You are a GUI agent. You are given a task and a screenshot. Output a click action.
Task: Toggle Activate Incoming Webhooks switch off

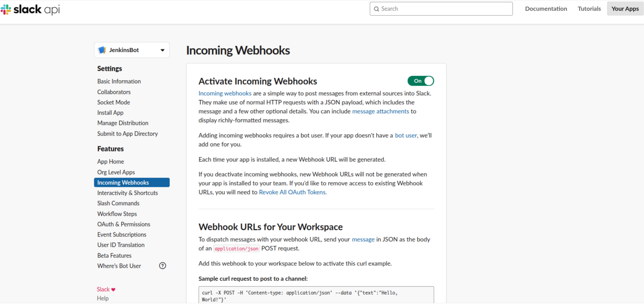pyautogui.click(x=421, y=81)
